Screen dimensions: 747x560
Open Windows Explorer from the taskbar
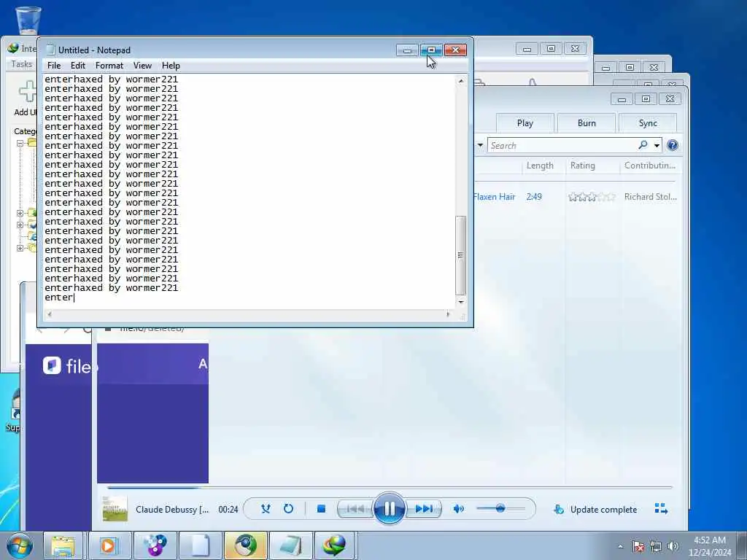63,545
